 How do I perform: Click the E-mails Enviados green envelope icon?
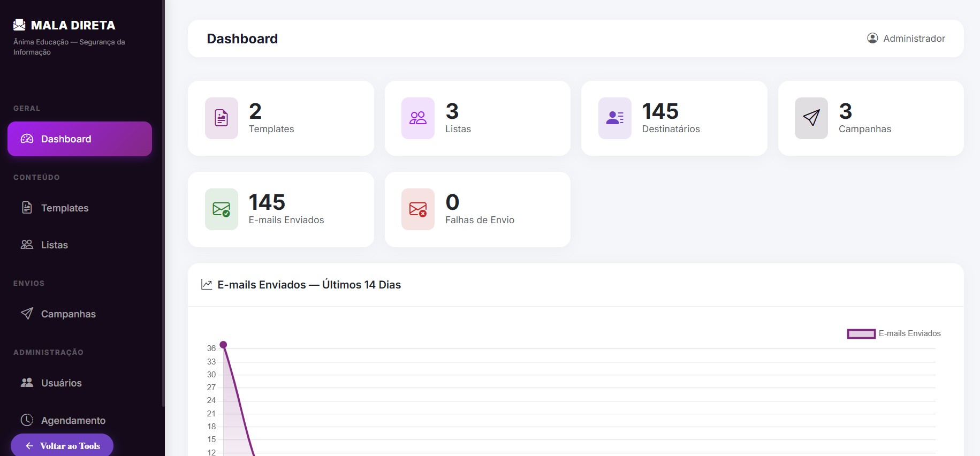pyautogui.click(x=222, y=209)
